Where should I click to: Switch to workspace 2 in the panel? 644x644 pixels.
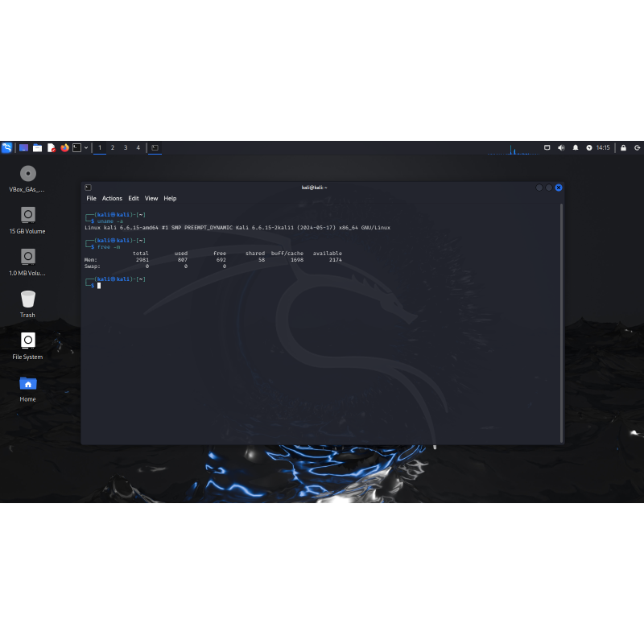tap(113, 148)
